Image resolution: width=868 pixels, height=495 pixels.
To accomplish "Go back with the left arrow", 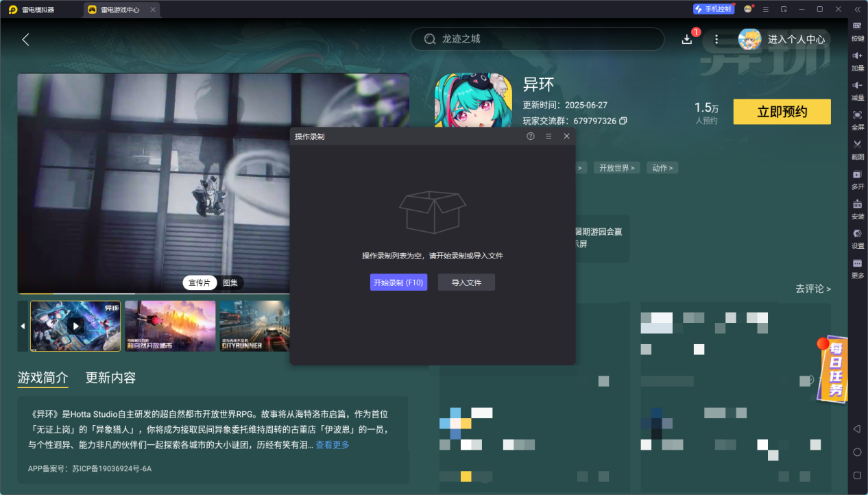I will (25, 39).
